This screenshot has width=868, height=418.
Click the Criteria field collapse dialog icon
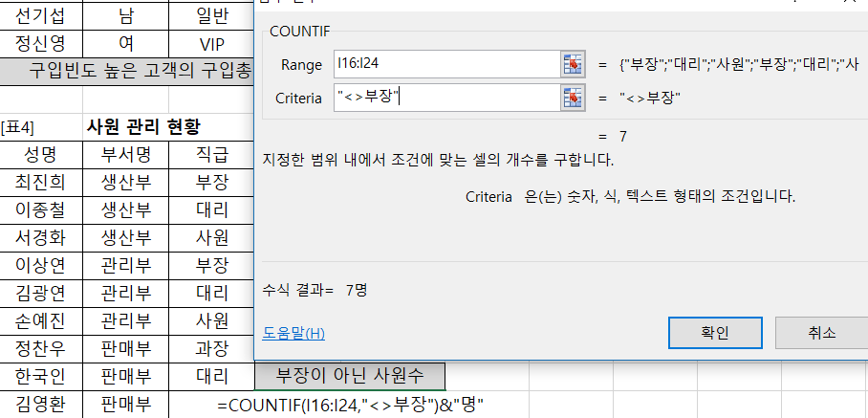(573, 98)
